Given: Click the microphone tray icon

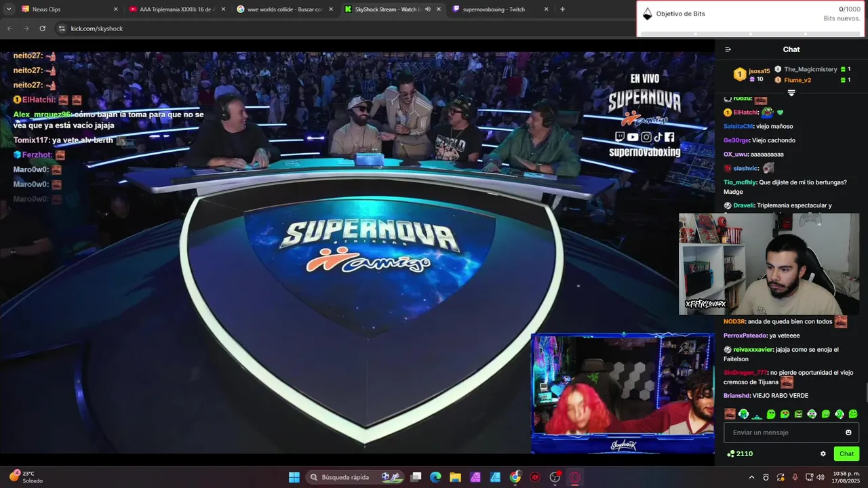Looking at the screenshot, I should click(795, 477).
